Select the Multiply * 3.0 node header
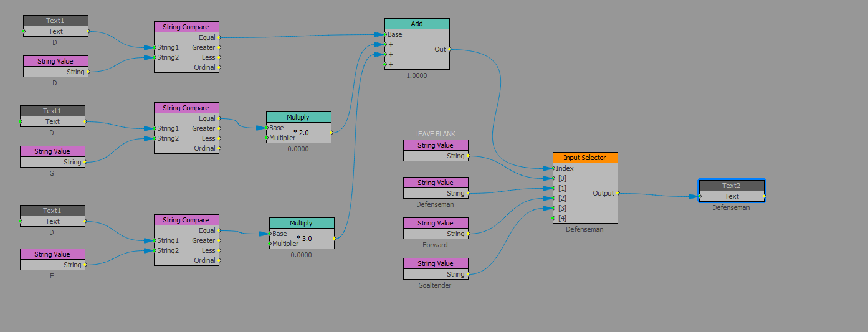The height and width of the screenshot is (332, 868). (302, 223)
